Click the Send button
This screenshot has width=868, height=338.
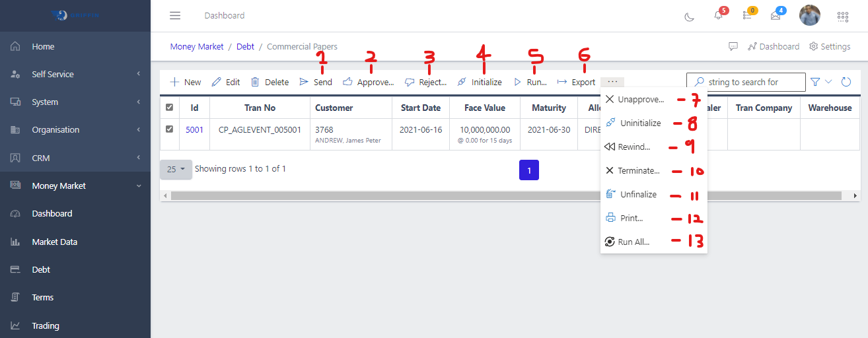tap(316, 82)
